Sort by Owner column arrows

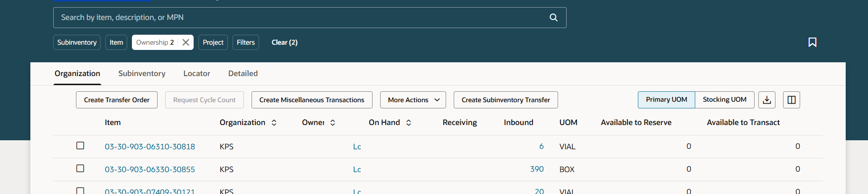coord(333,123)
